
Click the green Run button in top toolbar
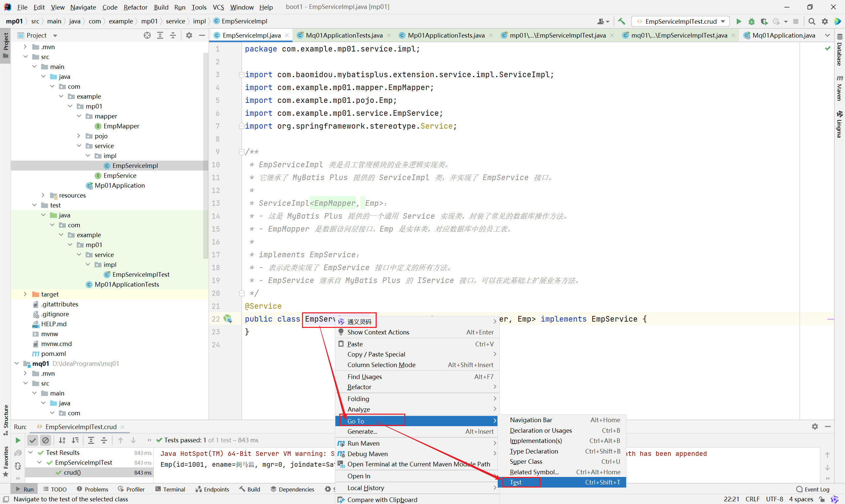point(738,21)
